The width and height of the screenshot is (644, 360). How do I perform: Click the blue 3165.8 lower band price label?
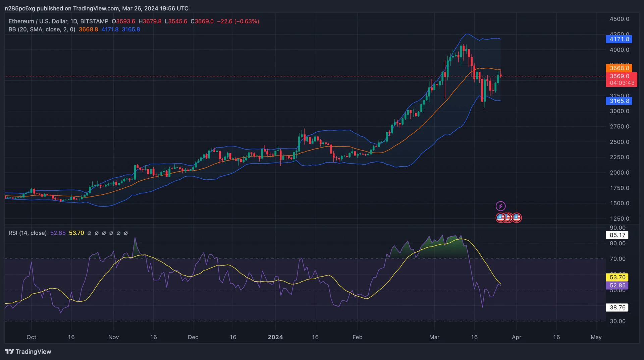(619, 101)
